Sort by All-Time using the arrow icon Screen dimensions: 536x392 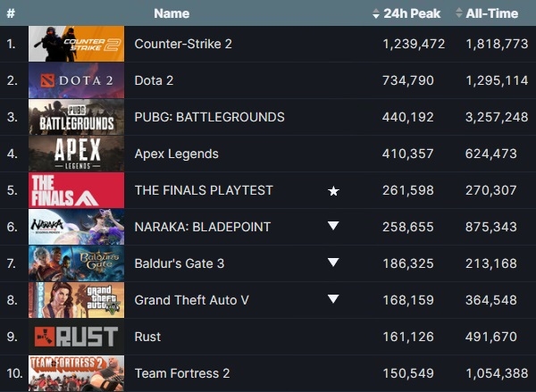459,13
